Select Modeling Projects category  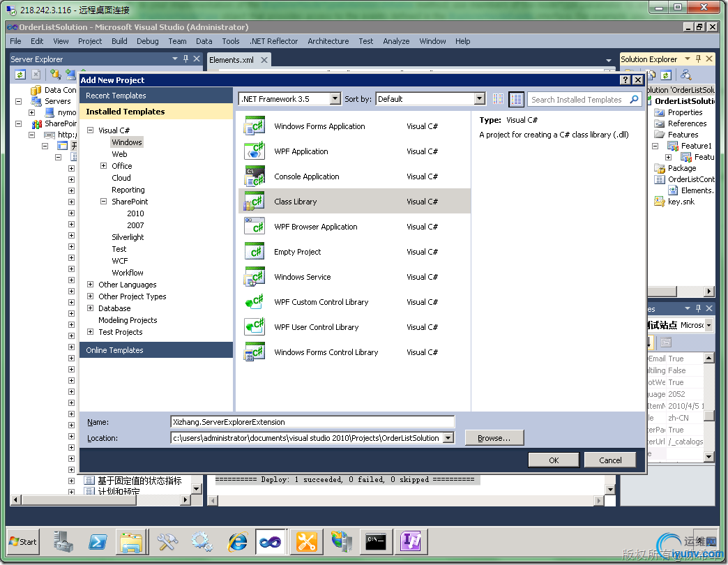point(128,320)
